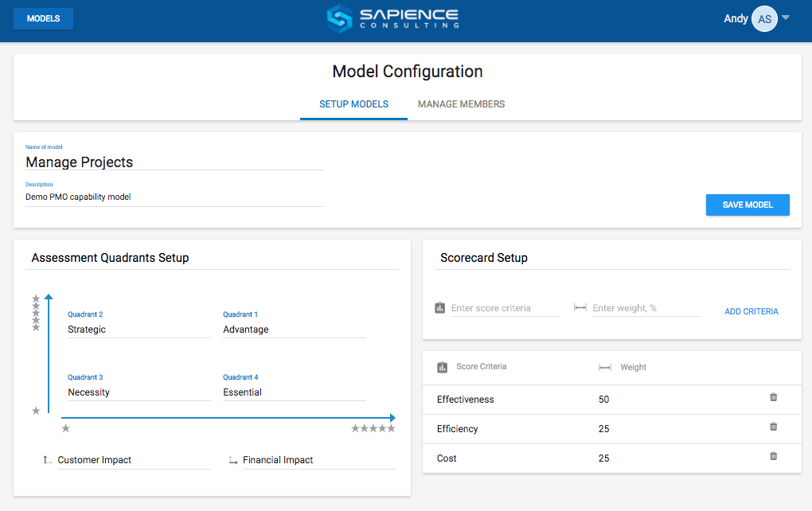Delete the Effectiveness criteria row

(773, 397)
